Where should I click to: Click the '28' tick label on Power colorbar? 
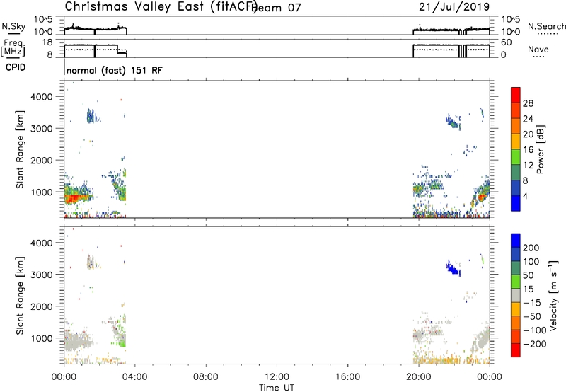point(528,103)
